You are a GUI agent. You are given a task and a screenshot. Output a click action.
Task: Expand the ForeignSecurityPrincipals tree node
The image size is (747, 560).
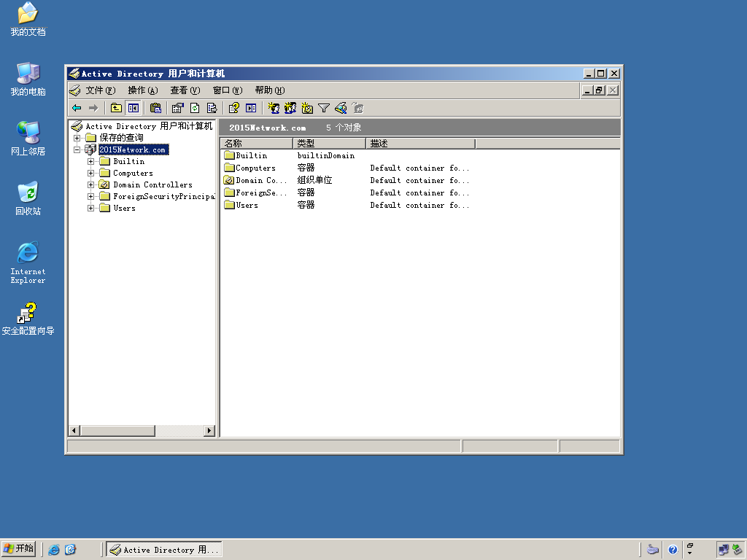pos(90,196)
